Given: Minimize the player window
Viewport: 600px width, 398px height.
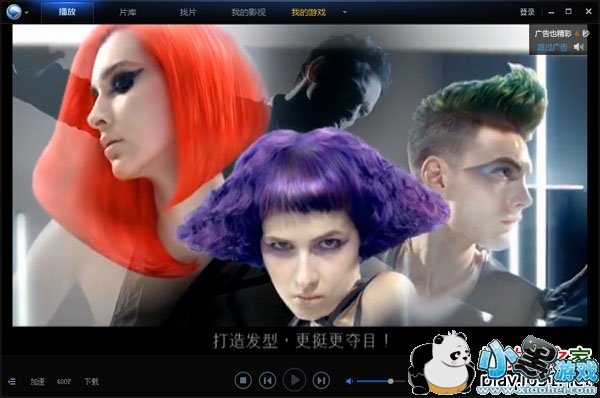Looking at the screenshot, I should tap(551, 12).
